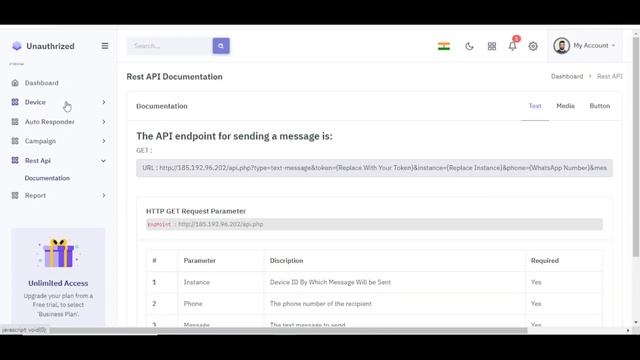Collapse the Rest Api menu chevron
The width and height of the screenshot is (640, 360).
click(104, 161)
